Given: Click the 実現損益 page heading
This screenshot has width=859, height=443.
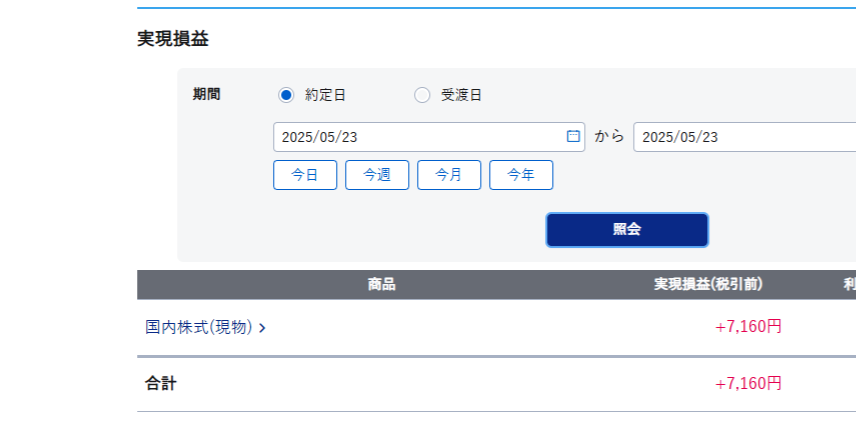Looking at the screenshot, I should point(173,39).
